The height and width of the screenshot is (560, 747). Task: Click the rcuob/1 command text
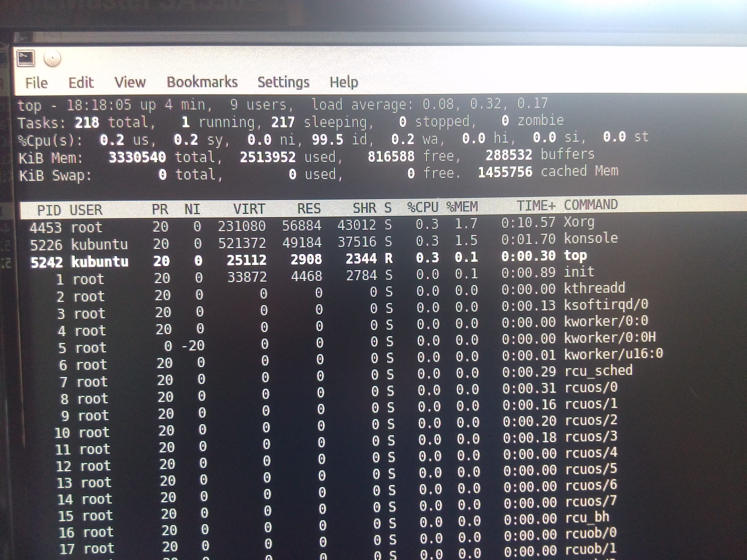coord(591,550)
